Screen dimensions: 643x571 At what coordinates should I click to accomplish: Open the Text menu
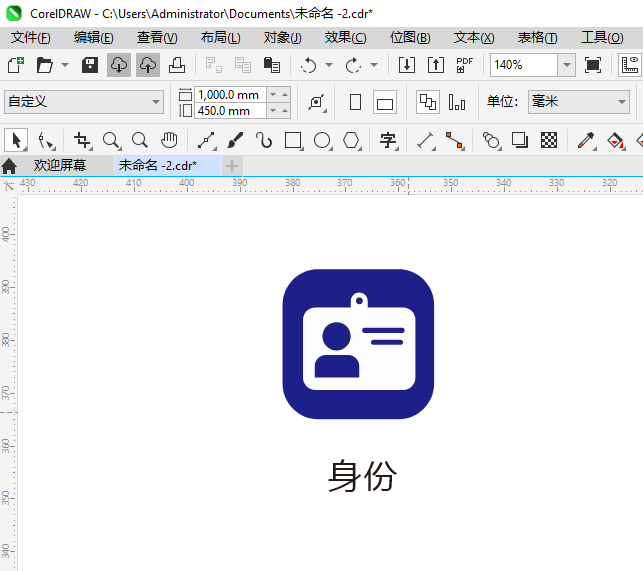[x=474, y=37]
